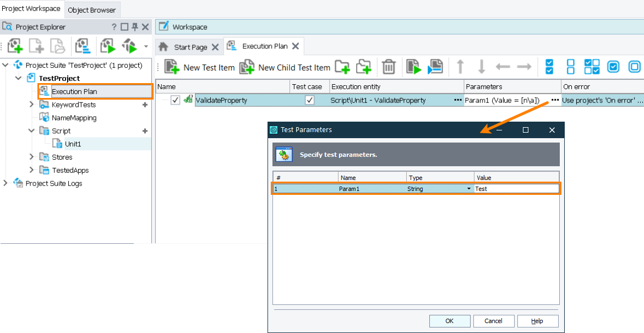Open Help from the Test Parameters dialog
This screenshot has height=333, width=644.
pyautogui.click(x=538, y=321)
